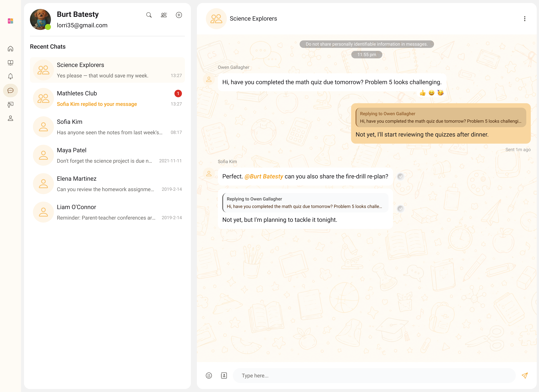This screenshot has height=392, width=539.
Task: Click quoted reply in Sofia Kim's message
Action: pos(305,203)
